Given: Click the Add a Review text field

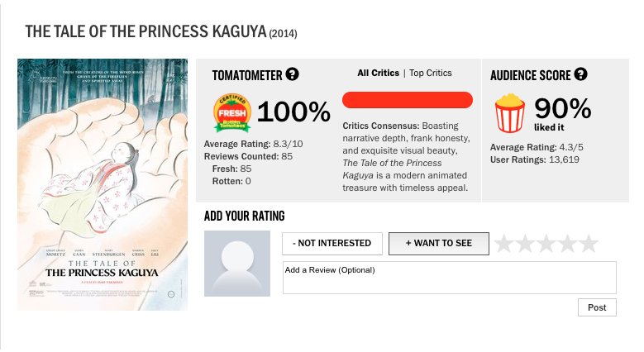Looking at the screenshot, I should click(x=449, y=278).
